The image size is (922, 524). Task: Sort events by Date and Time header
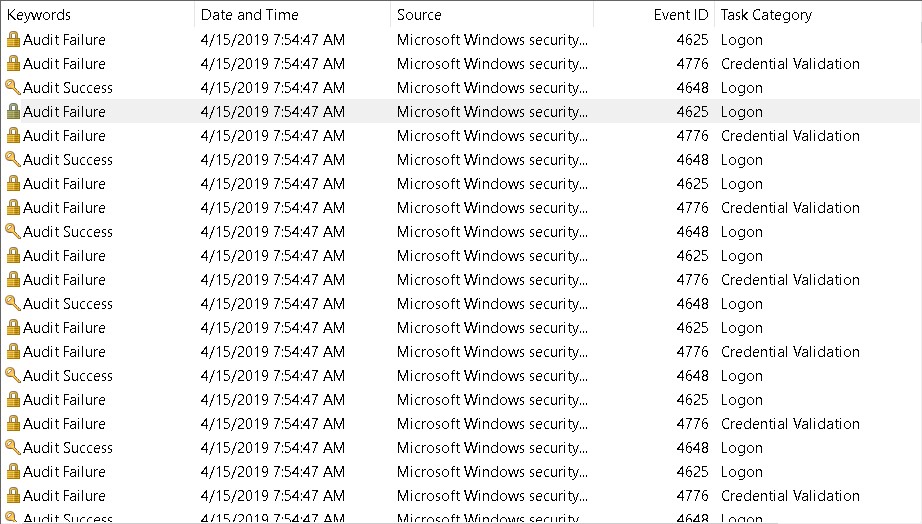pos(249,15)
